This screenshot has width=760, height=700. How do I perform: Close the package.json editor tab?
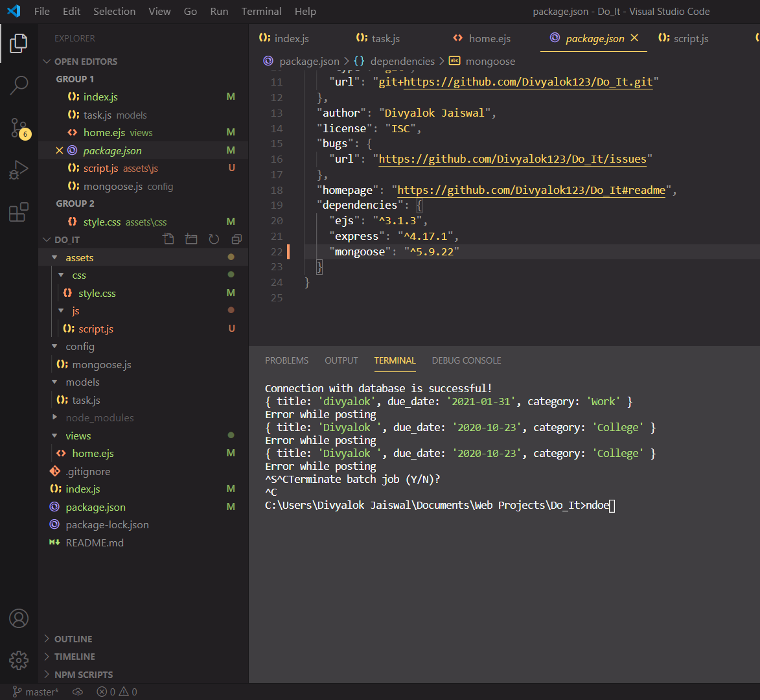tap(634, 38)
